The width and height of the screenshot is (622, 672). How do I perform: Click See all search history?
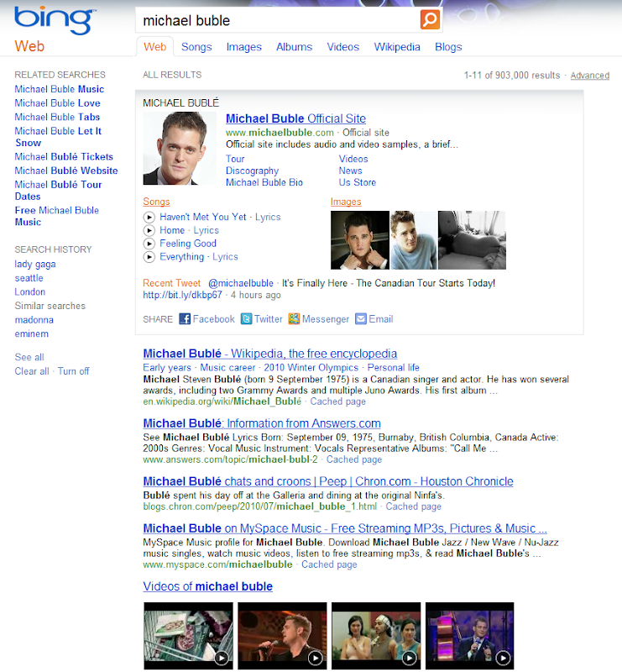click(29, 358)
